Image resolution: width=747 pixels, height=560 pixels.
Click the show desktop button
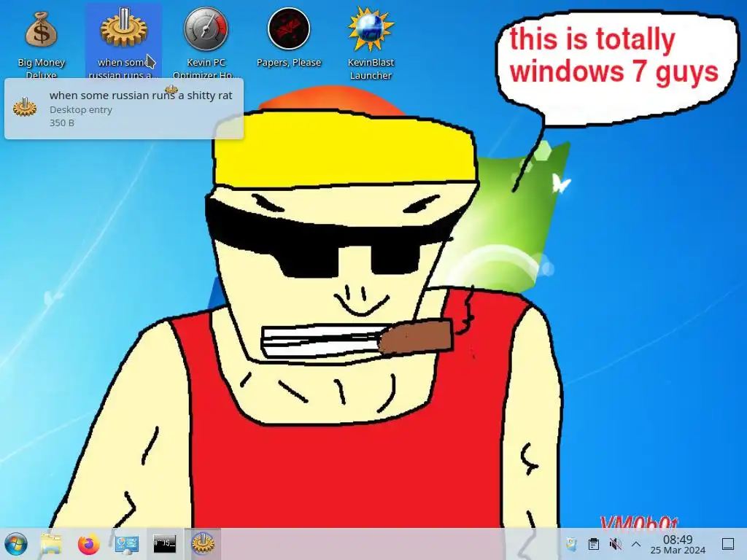[728, 544]
